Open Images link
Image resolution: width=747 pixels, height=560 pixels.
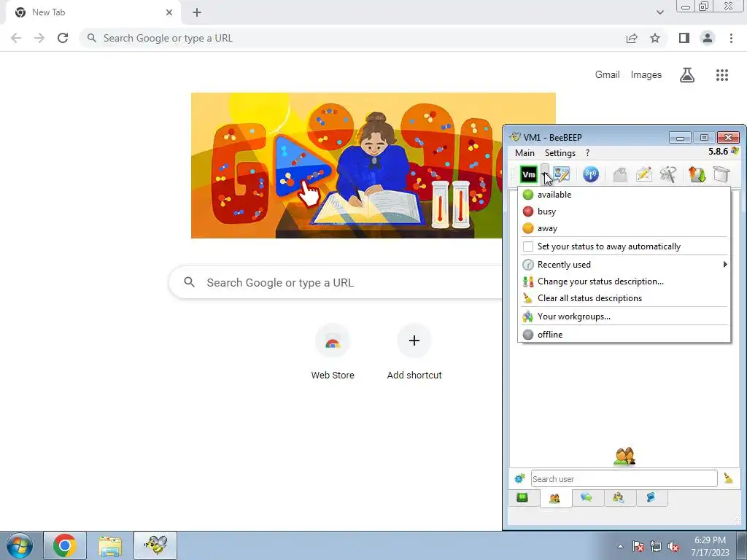pyautogui.click(x=646, y=75)
